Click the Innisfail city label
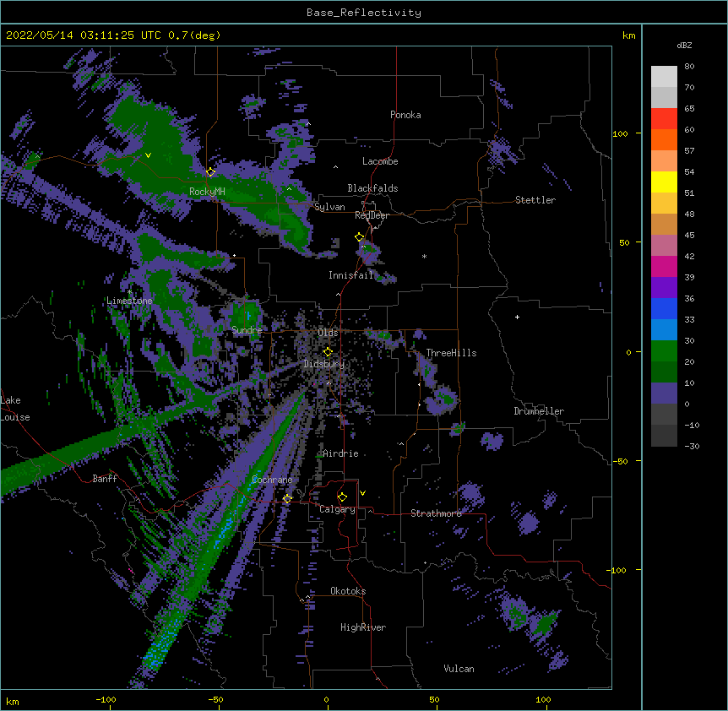 click(x=350, y=275)
